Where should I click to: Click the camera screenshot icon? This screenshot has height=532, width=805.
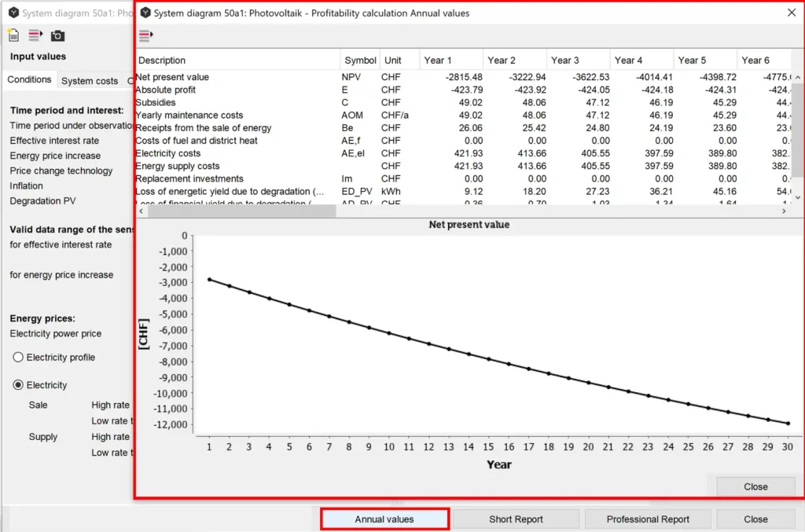tap(57, 35)
